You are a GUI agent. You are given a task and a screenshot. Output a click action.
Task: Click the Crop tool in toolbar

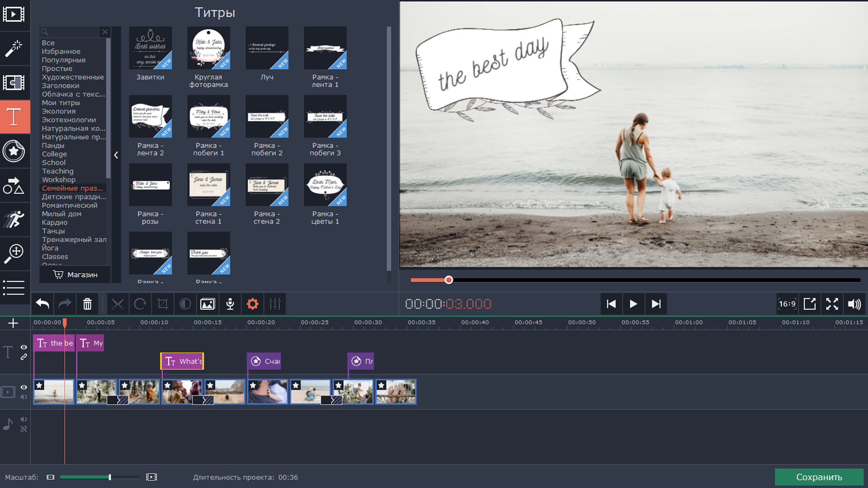pyautogui.click(x=163, y=304)
